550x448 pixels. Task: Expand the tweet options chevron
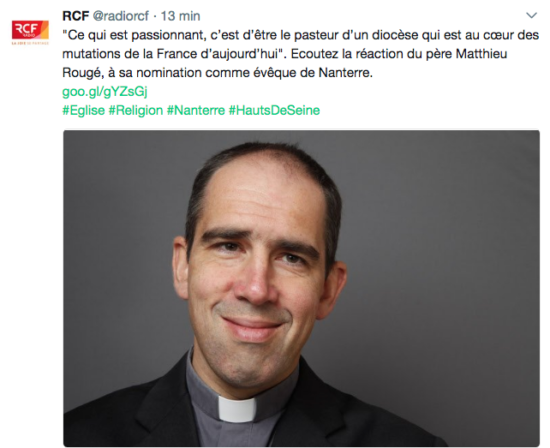pyautogui.click(x=531, y=15)
